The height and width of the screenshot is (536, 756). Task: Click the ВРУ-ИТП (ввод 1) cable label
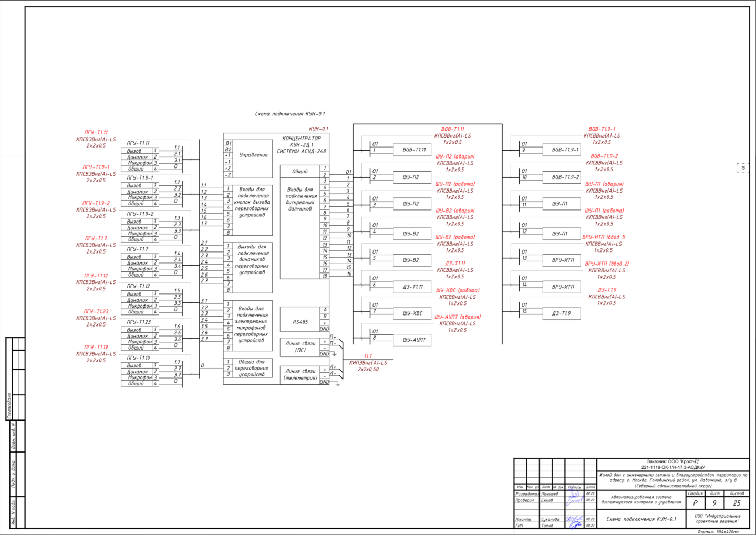pos(604,237)
